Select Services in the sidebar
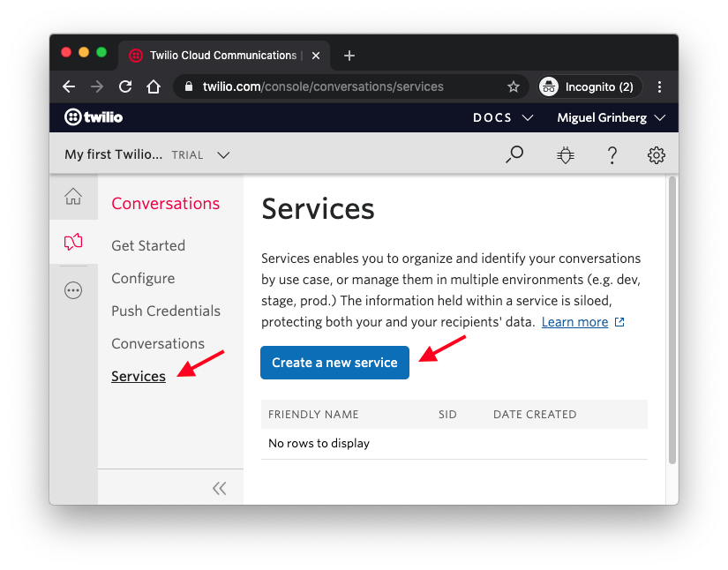Viewport: 728px width, 570px height. (x=139, y=377)
